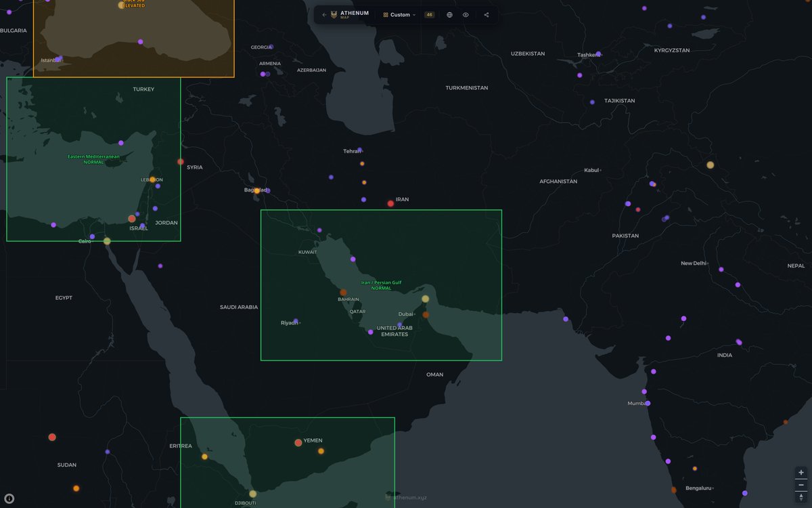The image size is (812, 508).
Task: Select the red marker beside IRAN label
Action: pos(390,203)
